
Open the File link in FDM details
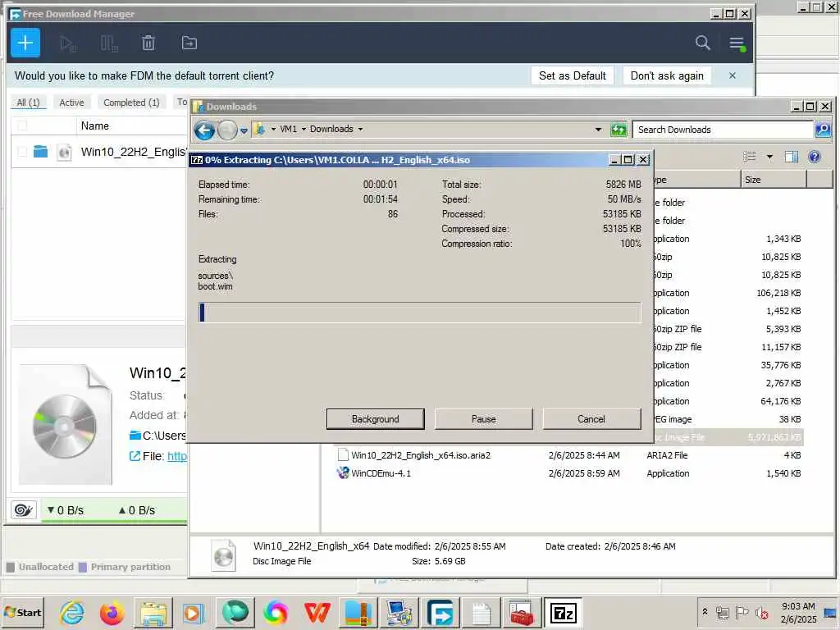point(177,456)
